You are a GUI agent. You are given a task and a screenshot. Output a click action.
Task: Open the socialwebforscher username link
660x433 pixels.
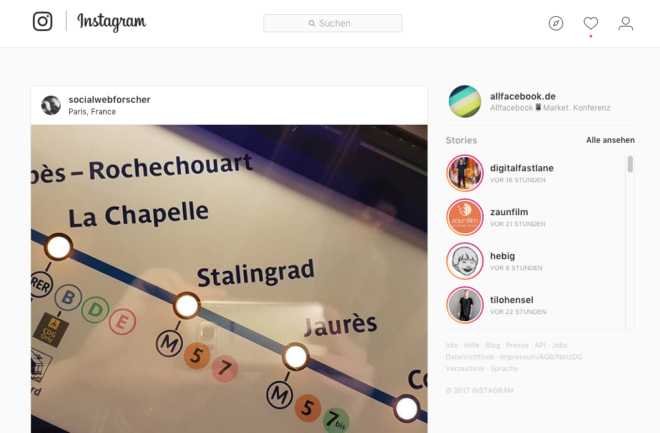click(109, 100)
